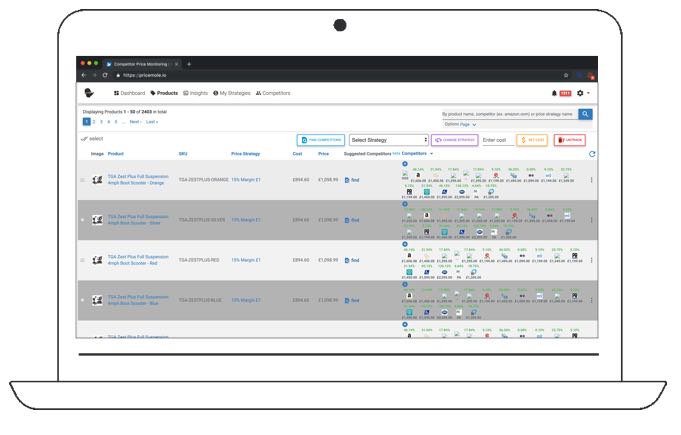Click the red Untrack button
This screenshot has height=435, width=681.
click(x=569, y=140)
